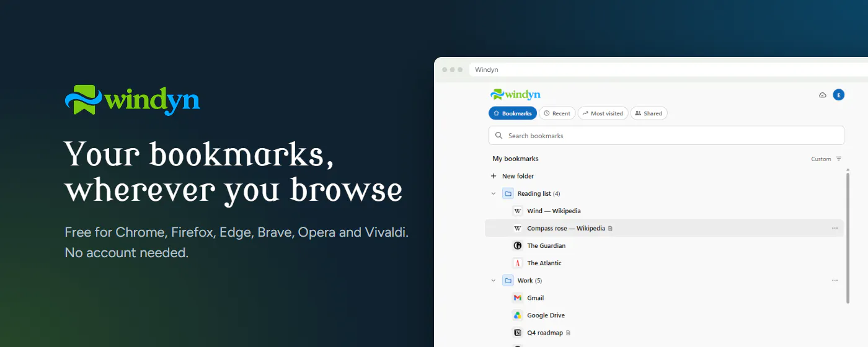Click the Reading list folder icon
Image resolution: width=868 pixels, height=347 pixels.
(508, 193)
